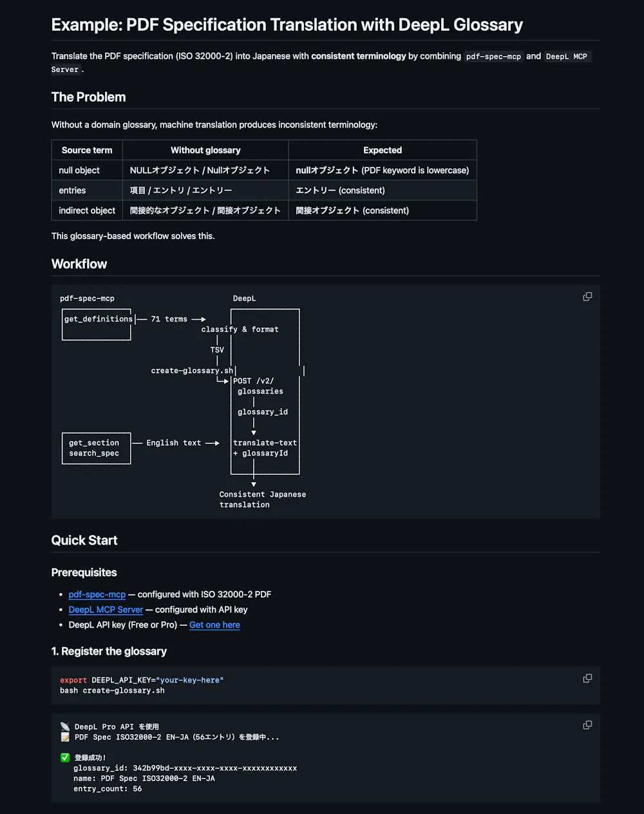
Task: Click the "1. Register the glossary" heading
Action: coord(109,651)
